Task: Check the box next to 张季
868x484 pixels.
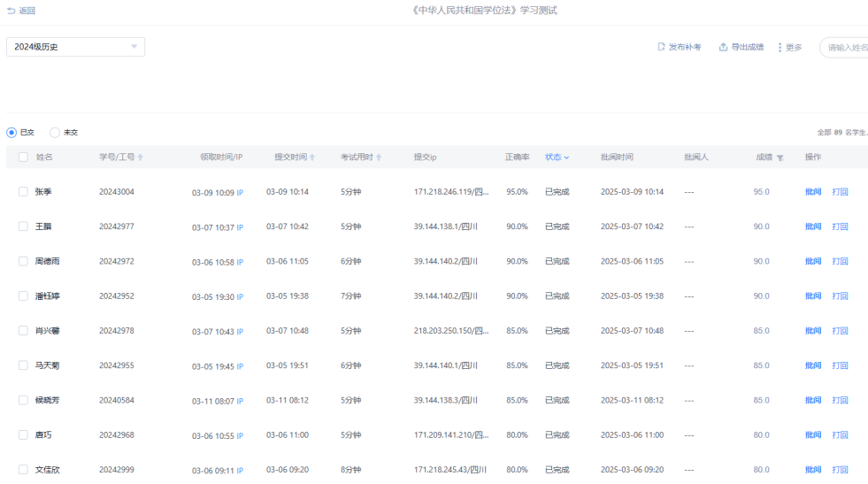Action: click(23, 191)
